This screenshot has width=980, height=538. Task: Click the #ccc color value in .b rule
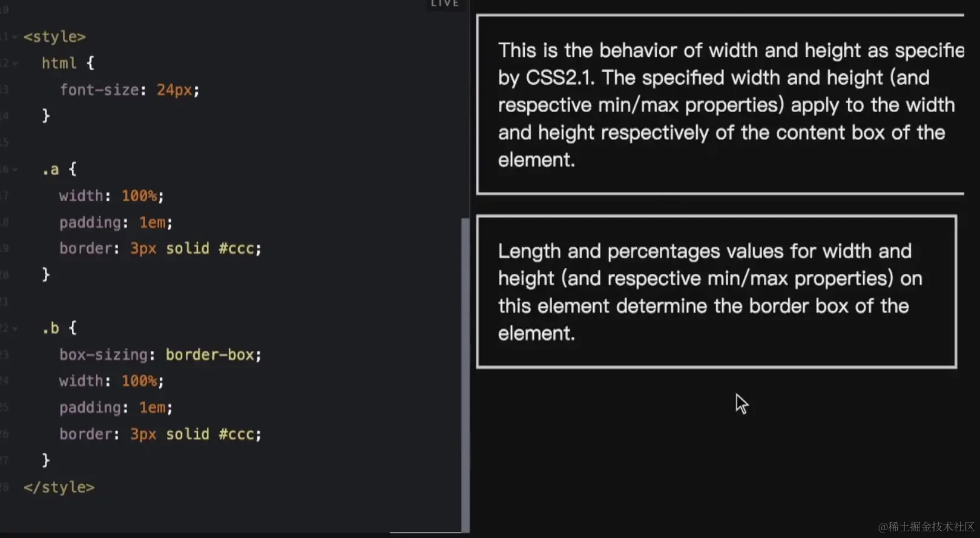point(240,434)
